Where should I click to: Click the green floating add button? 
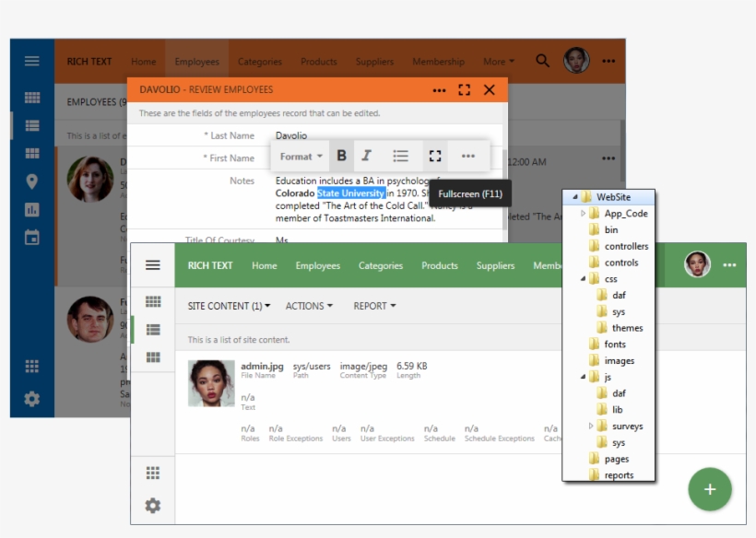tap(710, 489)
